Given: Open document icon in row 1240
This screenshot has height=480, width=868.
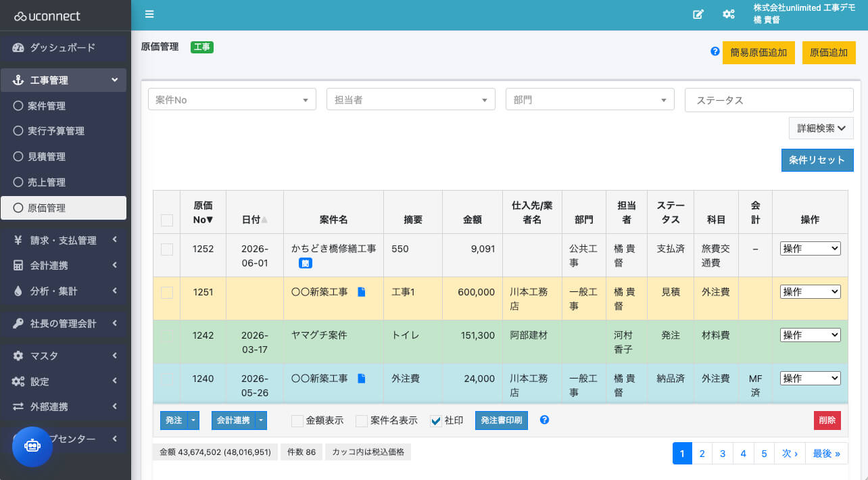Looking at the screenshot, I should tap(361, 379).
